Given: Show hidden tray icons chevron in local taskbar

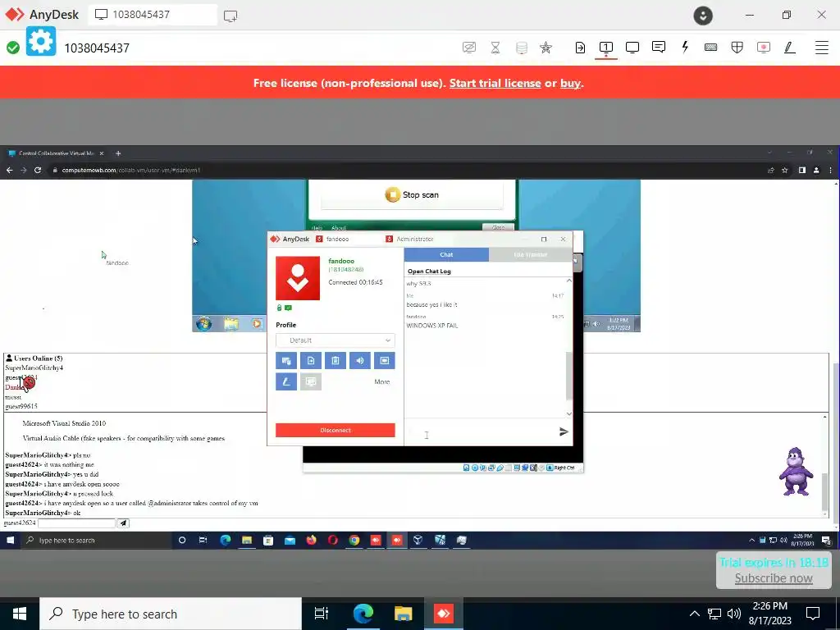Looking at the screenshot, I should click(x=694, y=614).
